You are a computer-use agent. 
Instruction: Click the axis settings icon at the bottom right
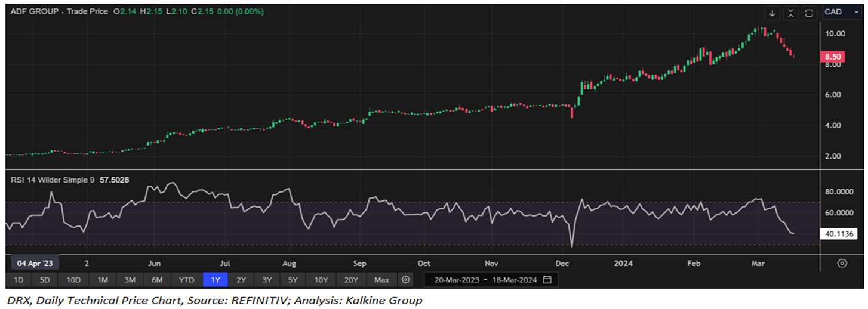point(842,263)
